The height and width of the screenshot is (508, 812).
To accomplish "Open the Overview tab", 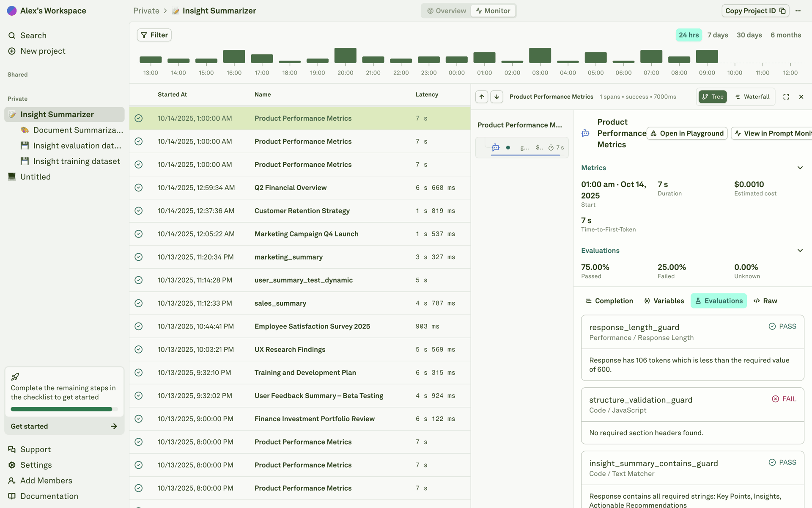I will click(x=447, y=11).
